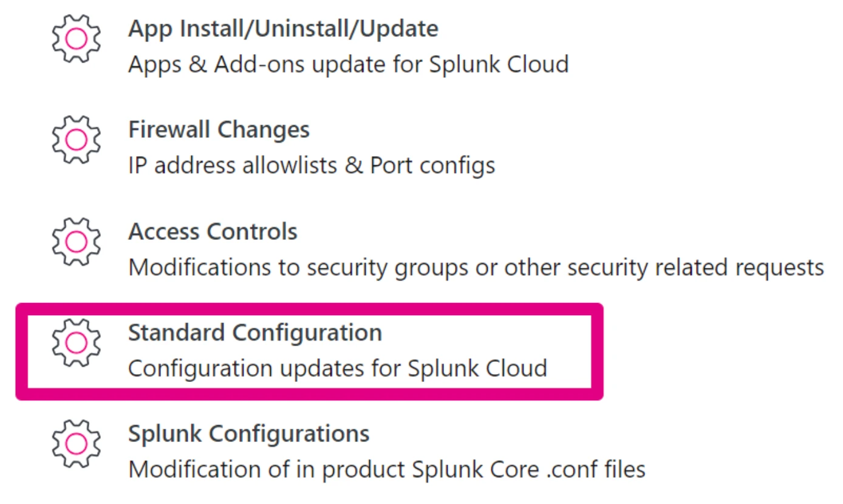Click the pink circle inside Access Controls gear
The width and height of the screenshot is (843, 504).
(x=76, y=242)
